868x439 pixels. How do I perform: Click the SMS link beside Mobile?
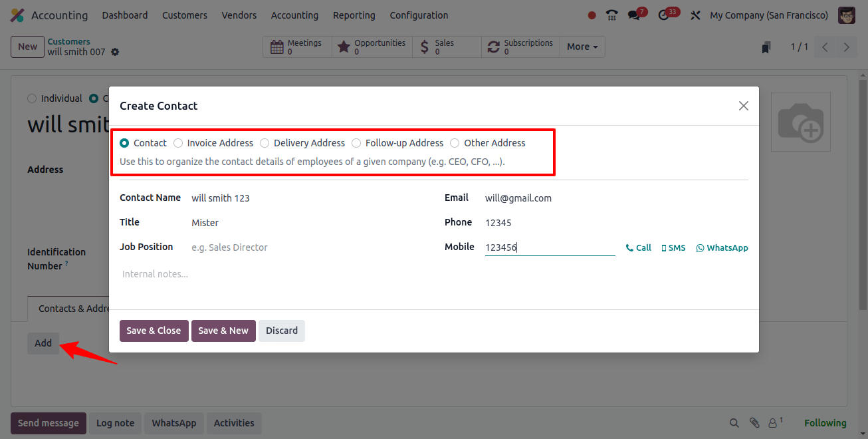point(673,247)
